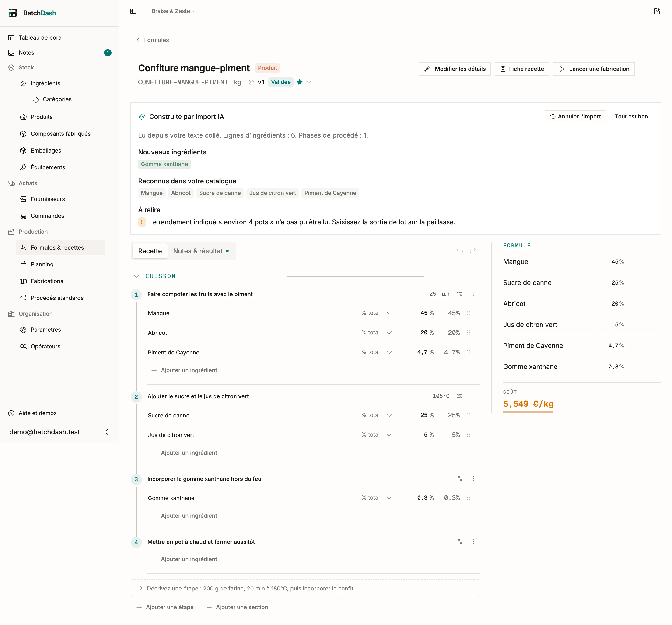The width and height of the screenshot is (672, 625).
Task: Open unit dropdown for Sucre de canne
Action: pos(377,415)
